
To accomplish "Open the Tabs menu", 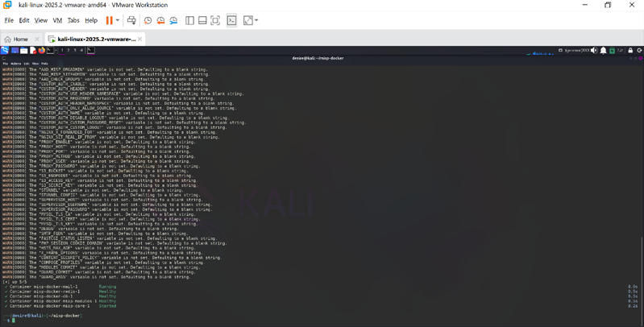I will click(x=73, y=20).
